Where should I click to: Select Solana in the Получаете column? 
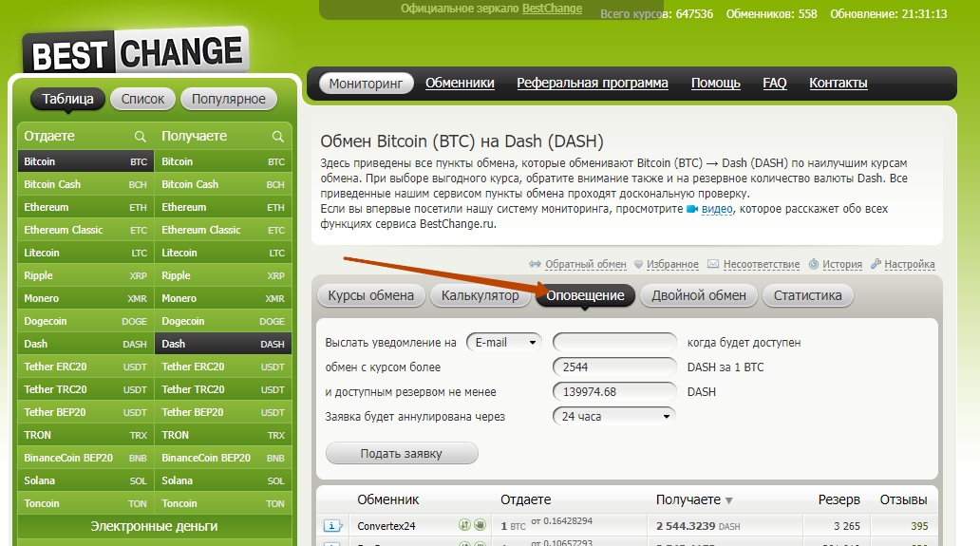pos(223,481)
